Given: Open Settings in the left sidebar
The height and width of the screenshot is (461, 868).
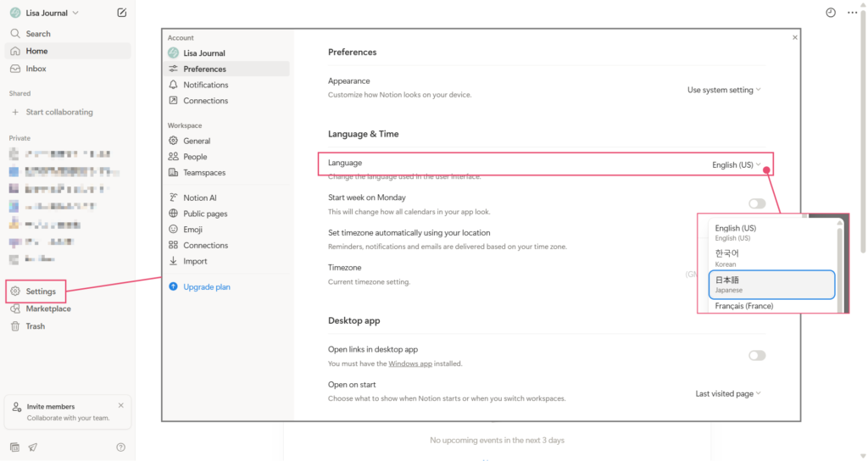Looking at the screenshot, I should pos(36,292).
